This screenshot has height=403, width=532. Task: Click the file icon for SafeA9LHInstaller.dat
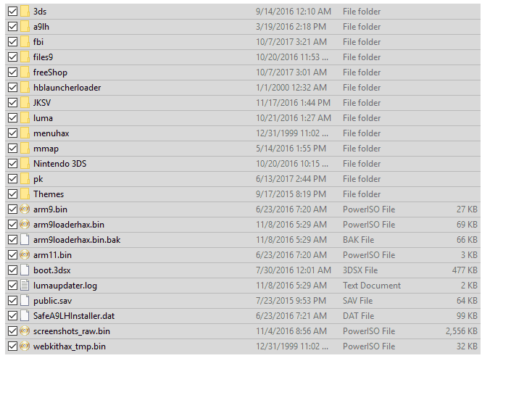coord(25,316)
